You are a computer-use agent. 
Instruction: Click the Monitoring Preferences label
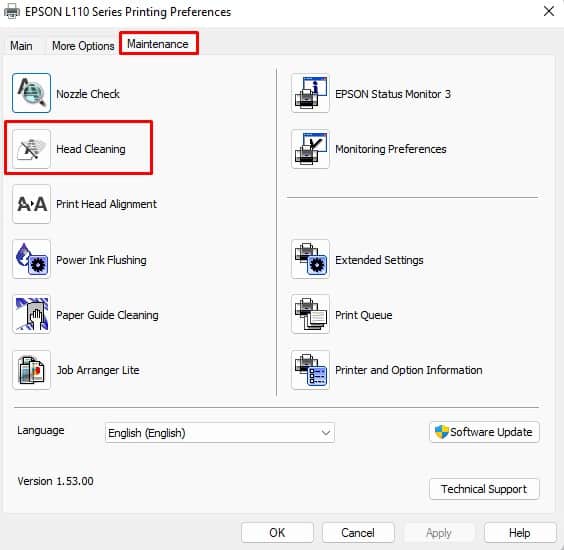(391, 149)
